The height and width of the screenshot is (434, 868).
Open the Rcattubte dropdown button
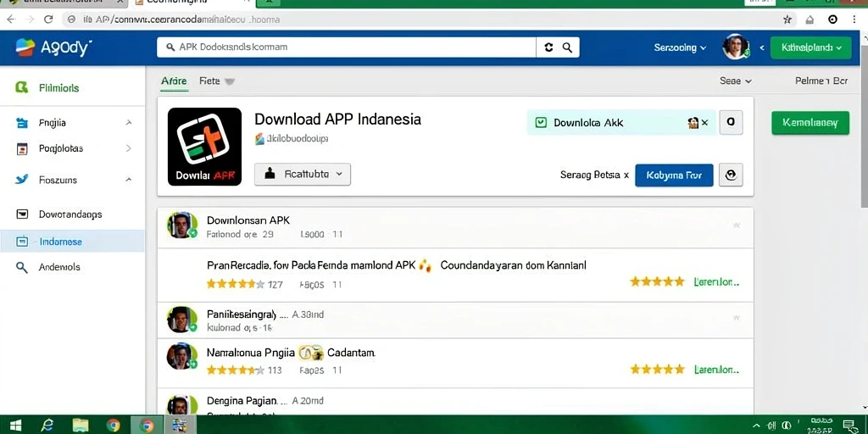pyautogui.click(x=303, y=174)
